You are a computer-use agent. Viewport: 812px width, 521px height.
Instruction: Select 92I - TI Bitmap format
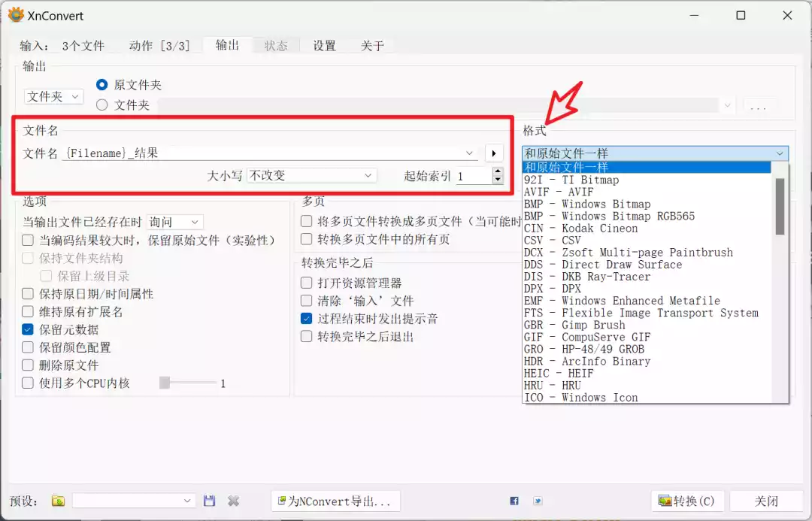click(x=647, y=180)
